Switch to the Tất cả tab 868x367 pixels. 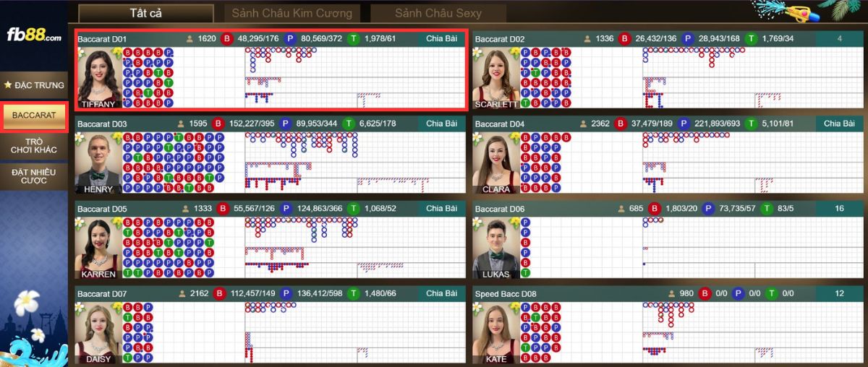point(146,13)
